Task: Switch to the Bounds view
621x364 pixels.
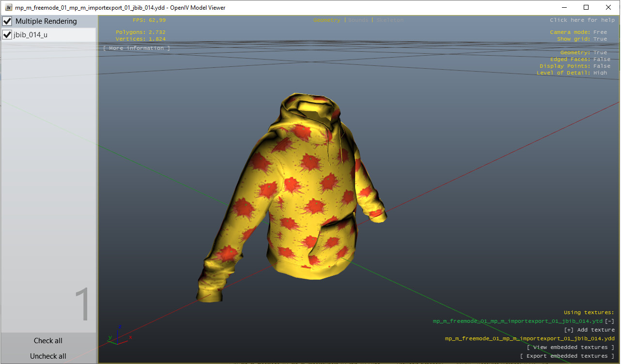Action: point(357,20)
